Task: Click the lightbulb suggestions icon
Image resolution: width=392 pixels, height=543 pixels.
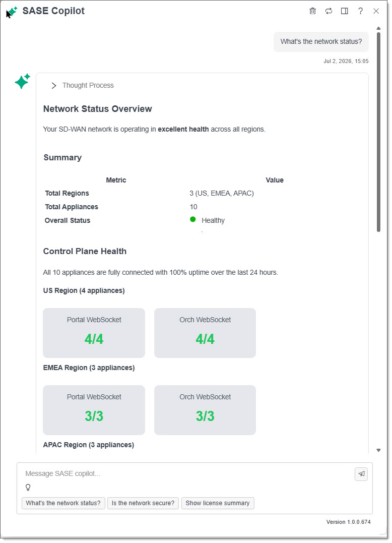Action: tap(28, 488)
